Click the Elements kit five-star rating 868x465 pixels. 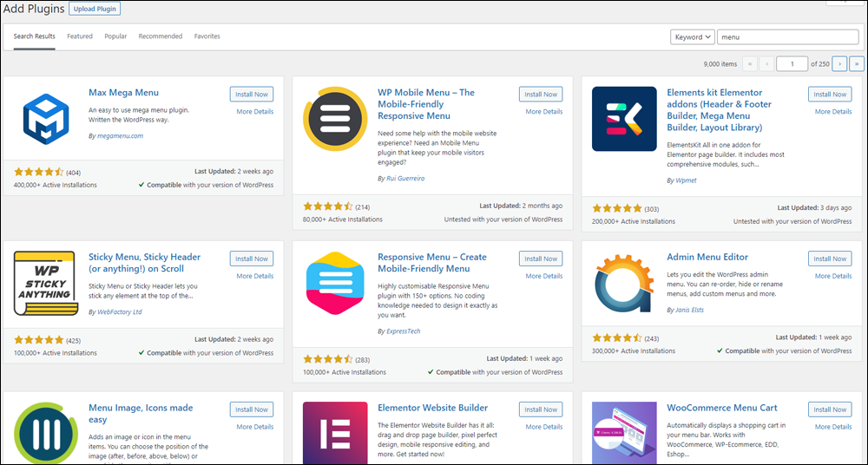click(617, 209)
